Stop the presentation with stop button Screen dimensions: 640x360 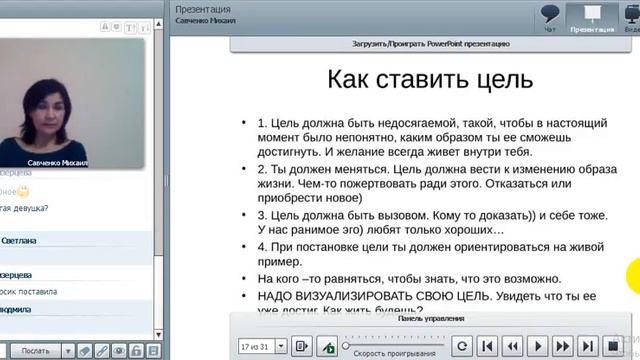tap(613, 346)
